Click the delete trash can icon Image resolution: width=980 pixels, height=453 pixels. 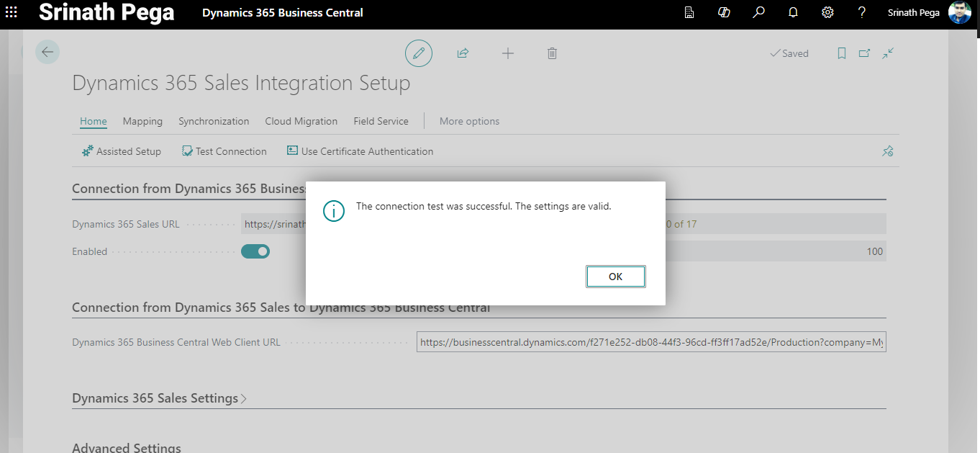point(552,53)
